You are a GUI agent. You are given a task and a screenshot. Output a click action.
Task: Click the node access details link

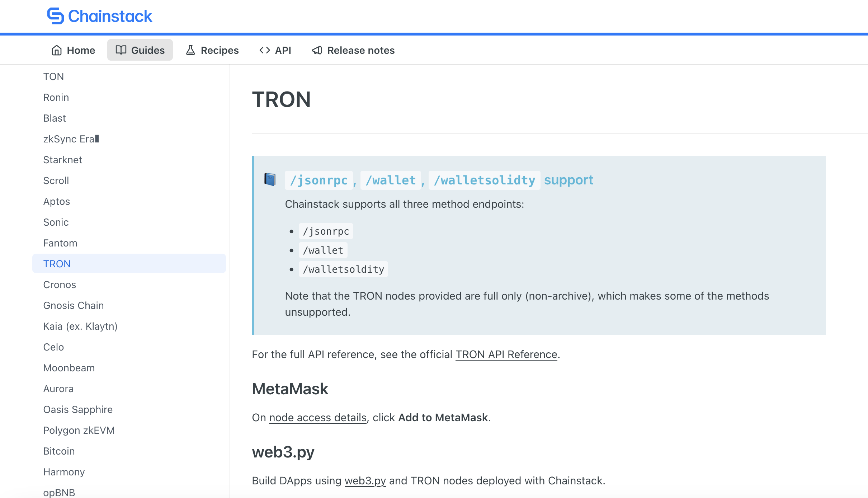coord(317,417)
